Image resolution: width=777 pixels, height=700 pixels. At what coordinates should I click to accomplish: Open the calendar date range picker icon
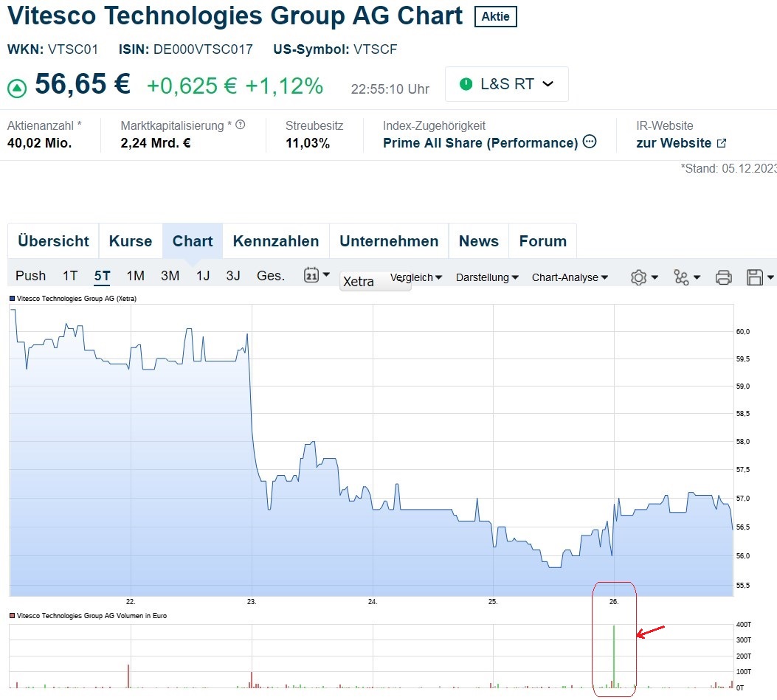pyautogui.click(x=311, y=275)
